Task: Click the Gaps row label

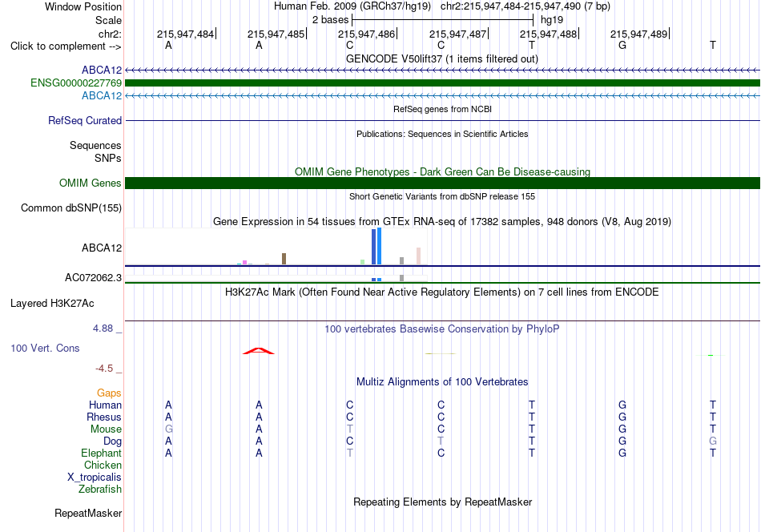Action: (x=109, y=393)
